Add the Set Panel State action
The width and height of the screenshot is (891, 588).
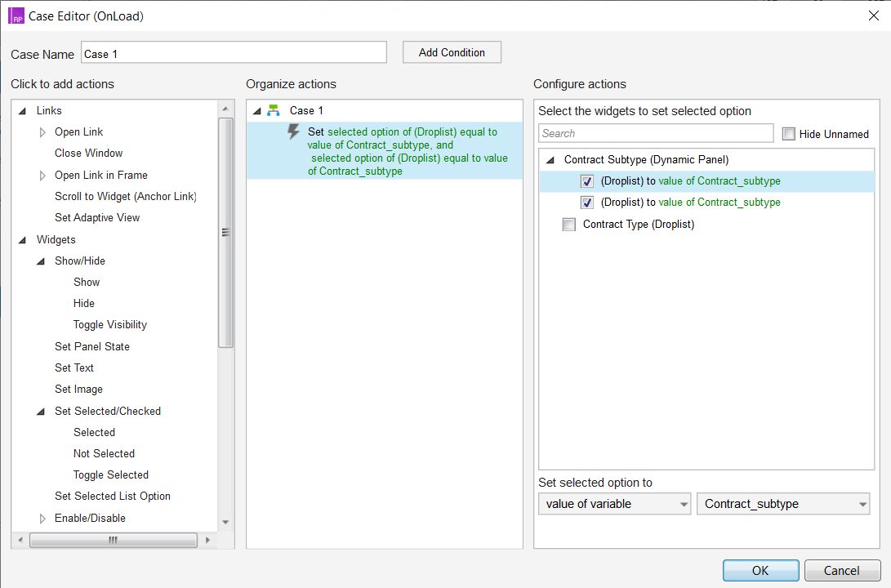(x=92, y=346)
